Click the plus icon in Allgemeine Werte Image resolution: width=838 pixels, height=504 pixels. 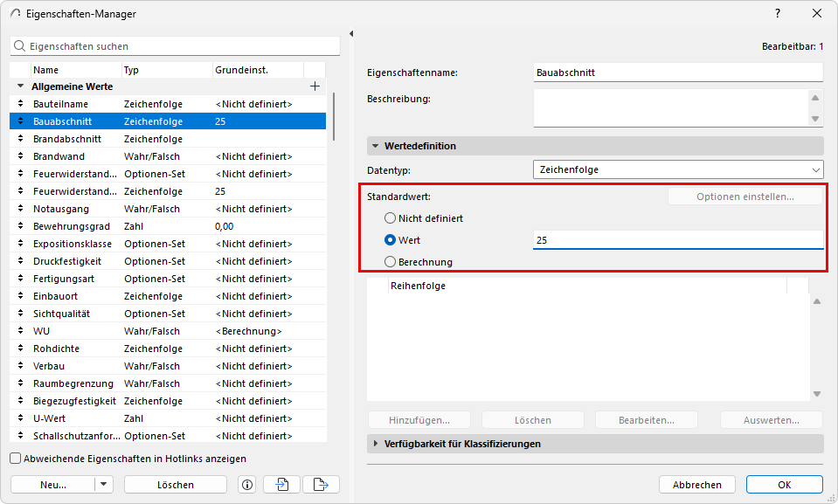point(315,86)
